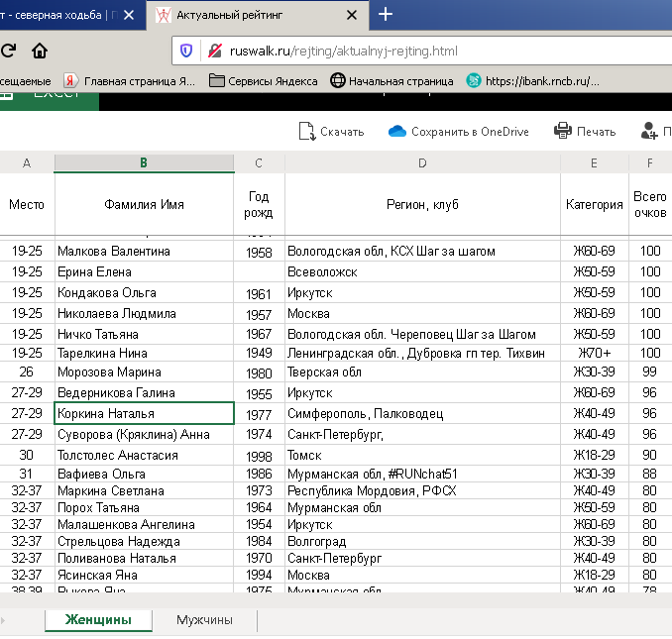This screenshot has height=639, width=672.
Task: Click Сохранить в OneDrive button
Action: (458, 132)
